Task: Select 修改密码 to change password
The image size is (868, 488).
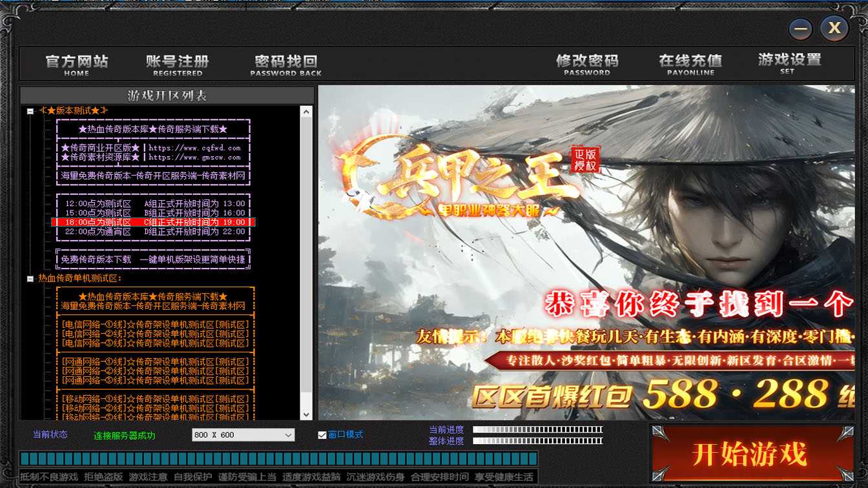Action: [587, 64]
